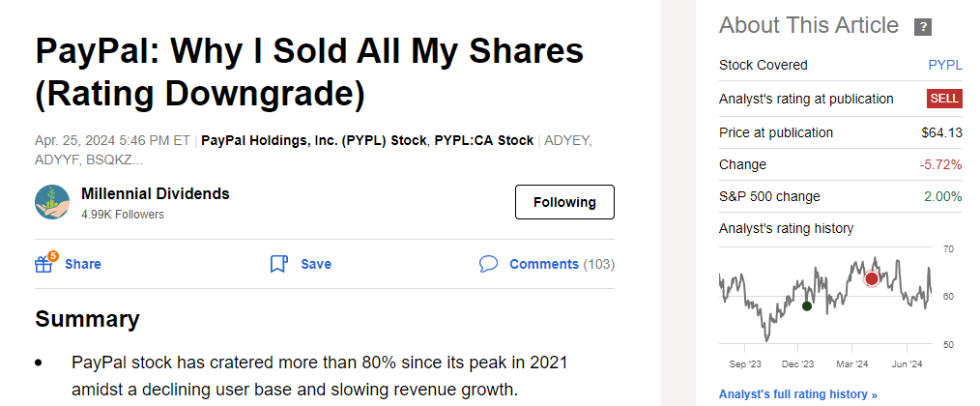Click the Millennial Dividends author name

pyautogui.click(x=156, y=193)
